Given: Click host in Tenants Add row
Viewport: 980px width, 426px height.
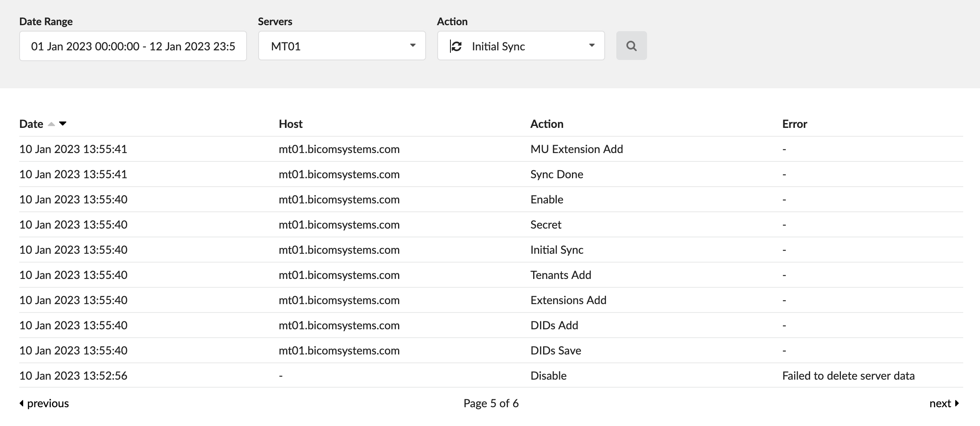Looking at the screenshot, I should coord(339,275).
